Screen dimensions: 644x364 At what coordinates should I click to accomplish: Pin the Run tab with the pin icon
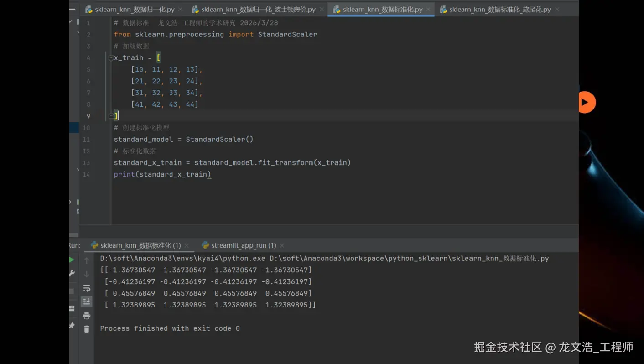[x=72, y=326]
